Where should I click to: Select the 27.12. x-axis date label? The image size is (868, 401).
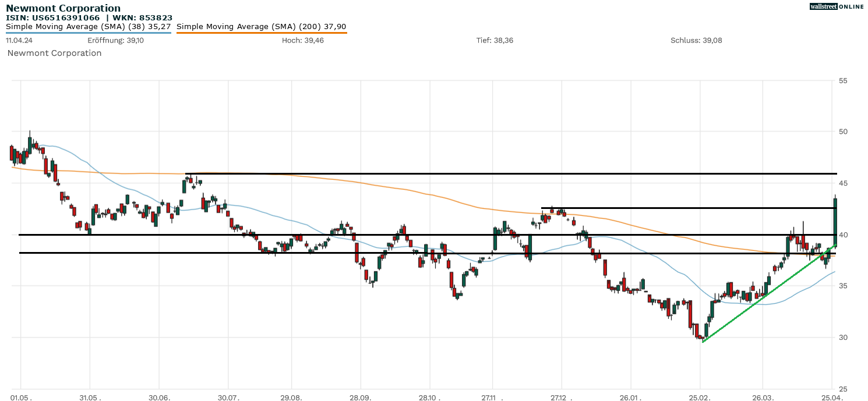(x=562, y=397)
